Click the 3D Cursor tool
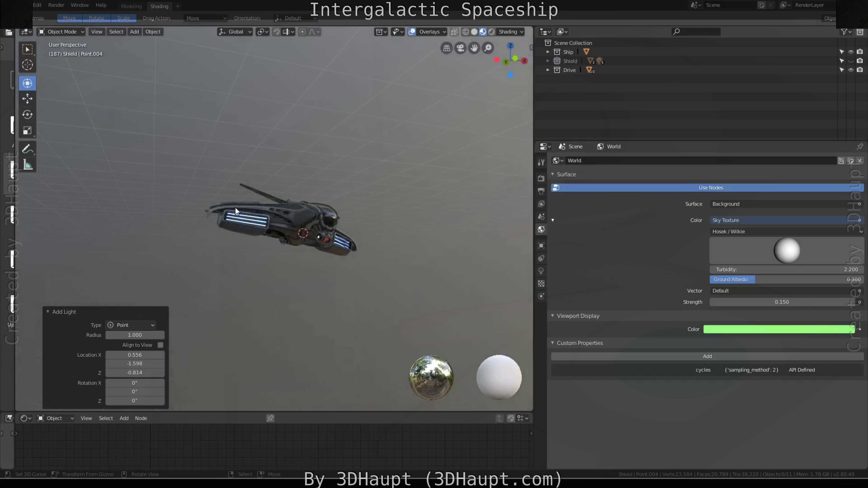Screen dimensions: 868x488 click(27, 65)
